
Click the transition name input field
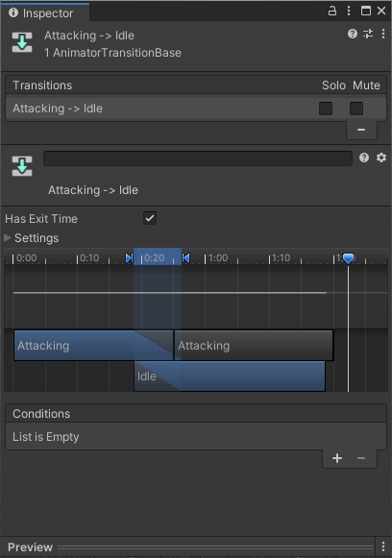[198, 158]
